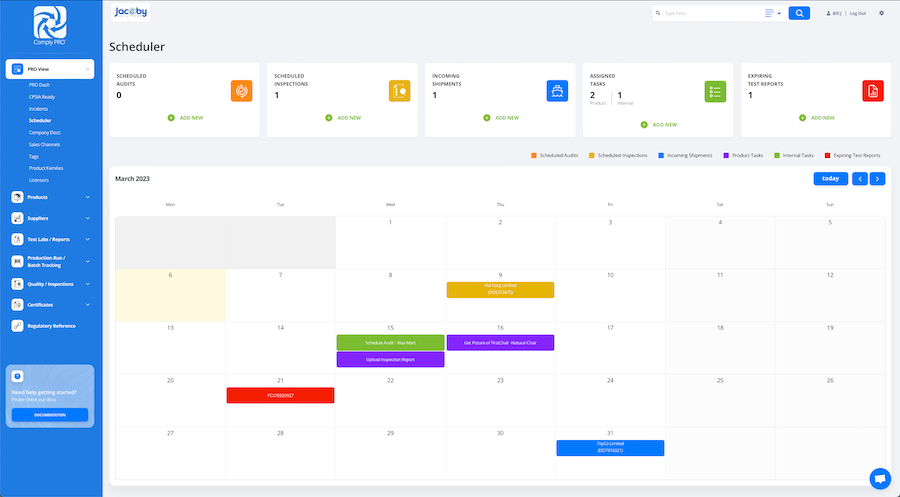Screen dimensions: 900x497
Task: Click the orange Scheduled Audits icon
Action: 242,91
